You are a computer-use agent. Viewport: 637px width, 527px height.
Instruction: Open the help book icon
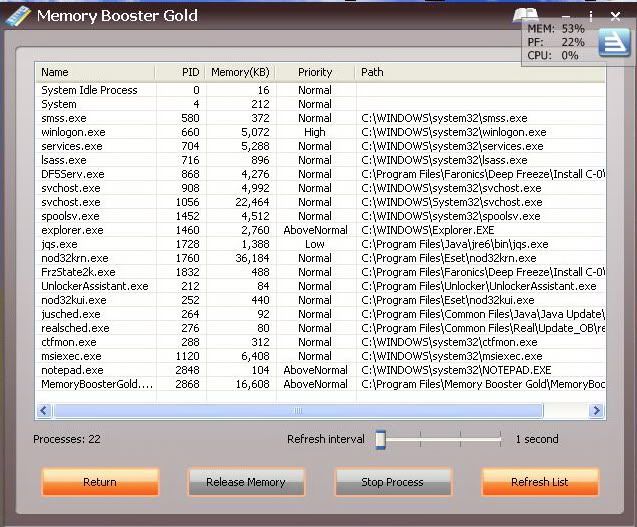[x=525, y=15]
